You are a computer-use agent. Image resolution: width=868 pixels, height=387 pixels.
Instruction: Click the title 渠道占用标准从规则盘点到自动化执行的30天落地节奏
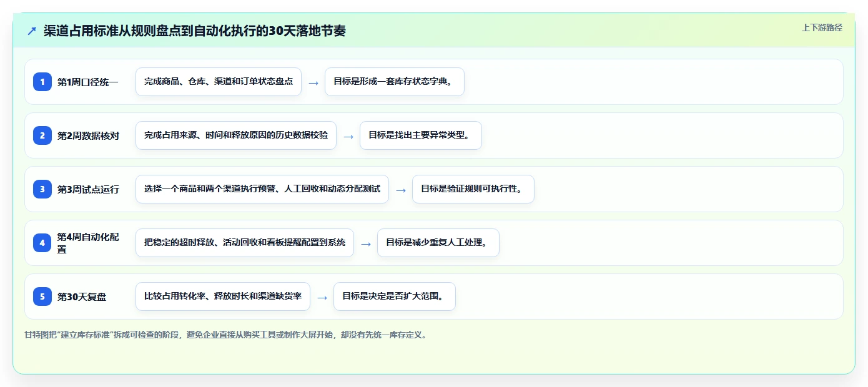coord(194,31)
